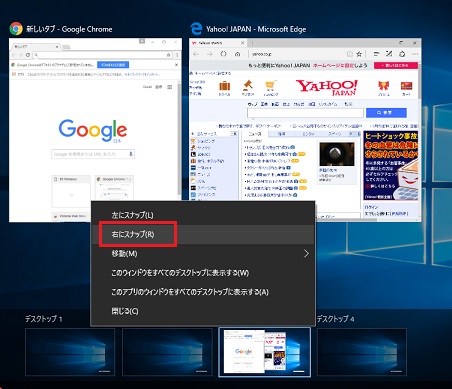Click the pink button in the Yahoo top banner
Screen dimensions: 452x389
click(x=396, y=65)
